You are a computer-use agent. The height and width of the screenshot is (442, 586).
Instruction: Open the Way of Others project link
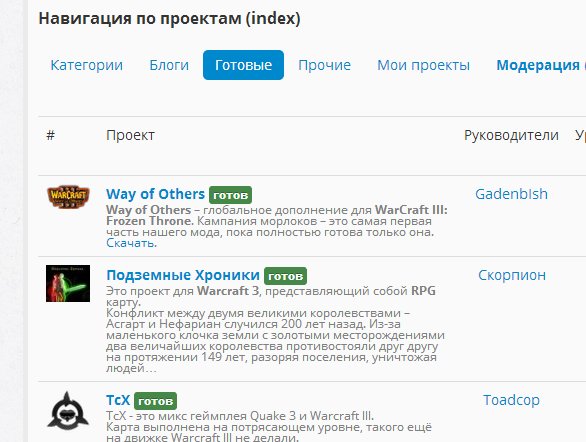point(155,194)
